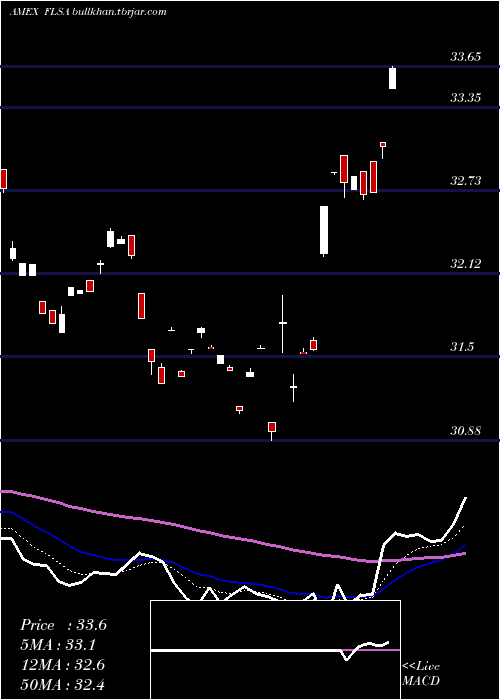The width and height of the screenshot is (500, 700).
Task: Click the 32.73 price level label
Action: (x=466, y=181)
